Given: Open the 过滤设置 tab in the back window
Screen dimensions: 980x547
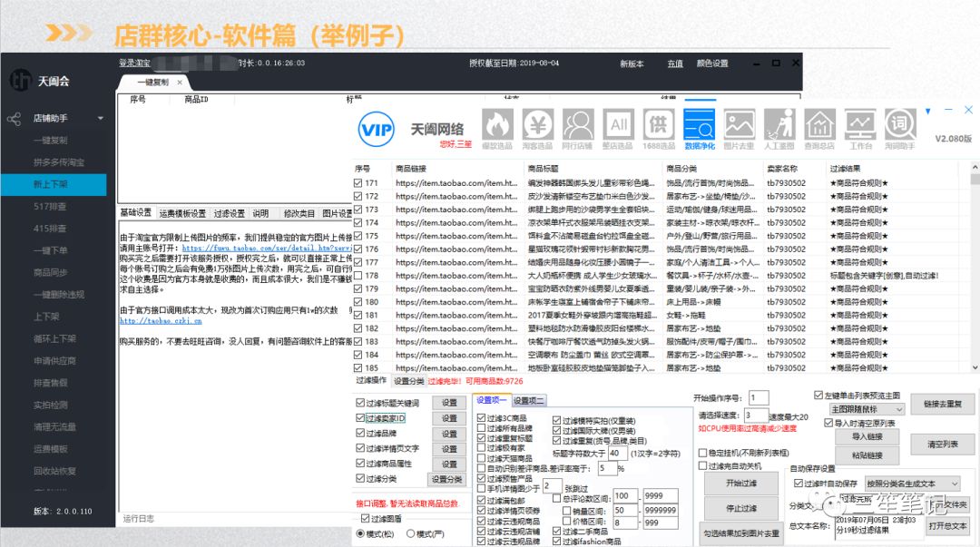Looking at the screenshot, I should click(230, 214).
